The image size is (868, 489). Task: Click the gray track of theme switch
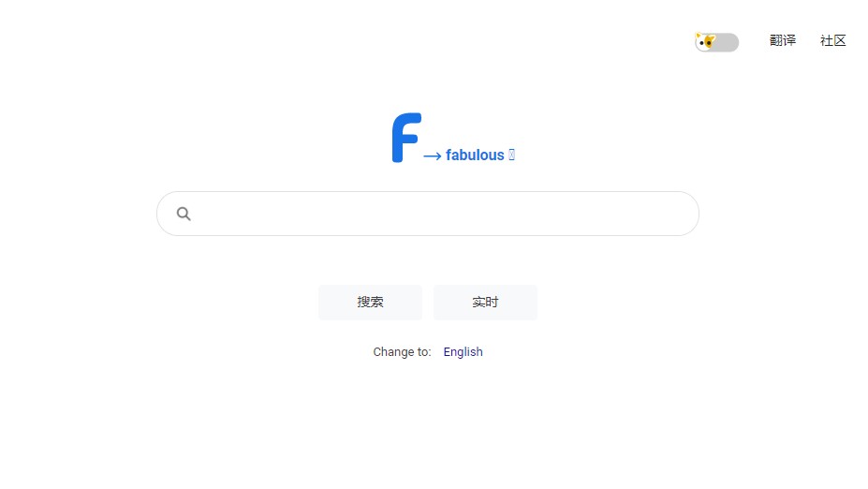(728, 42)
